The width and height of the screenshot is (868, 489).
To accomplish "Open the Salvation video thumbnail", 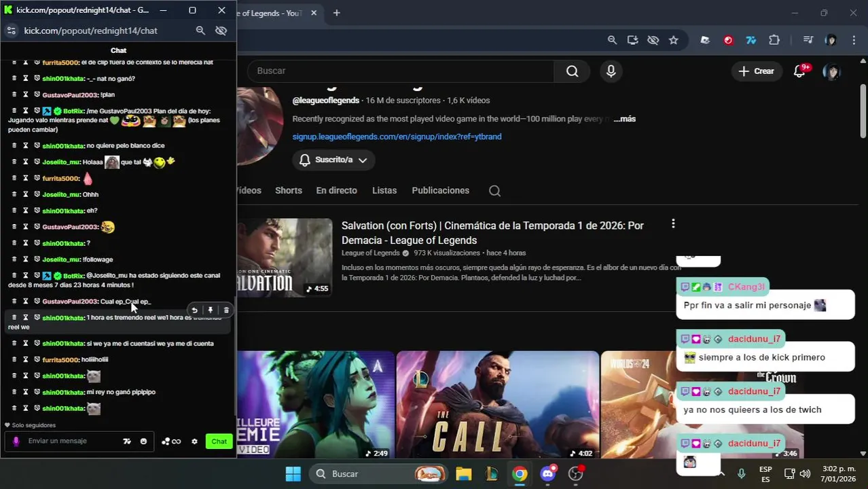I will tap(285, 257).
